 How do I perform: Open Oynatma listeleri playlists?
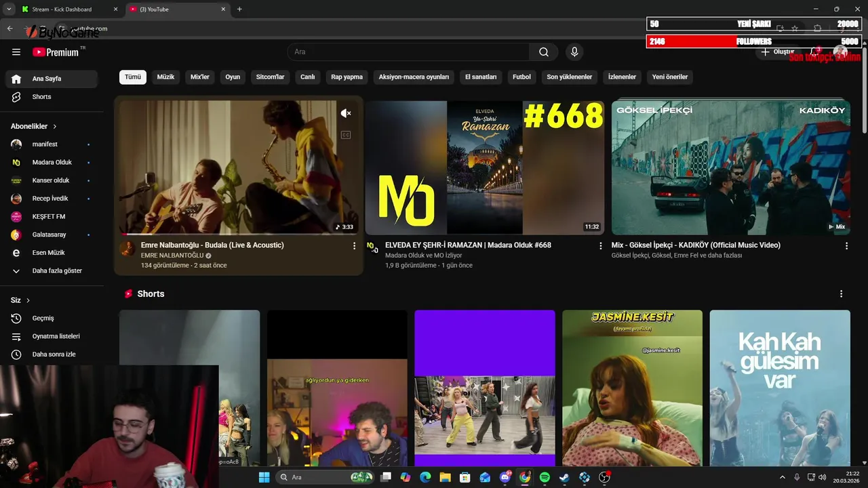(52, 336)
